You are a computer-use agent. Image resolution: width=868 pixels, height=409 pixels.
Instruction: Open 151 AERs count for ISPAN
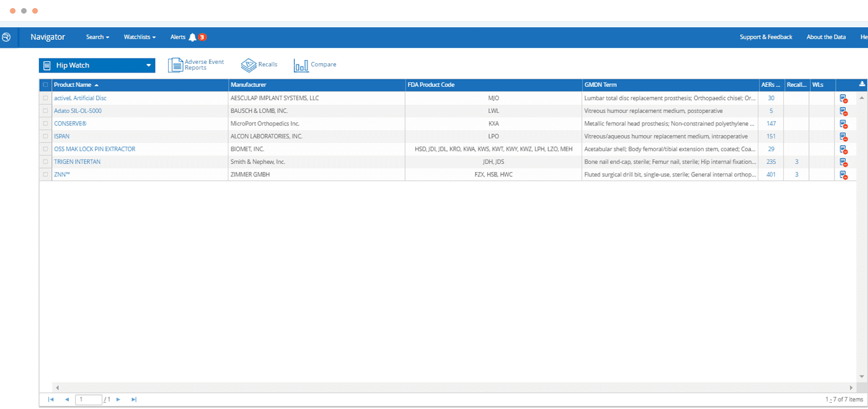coord(771,137)
